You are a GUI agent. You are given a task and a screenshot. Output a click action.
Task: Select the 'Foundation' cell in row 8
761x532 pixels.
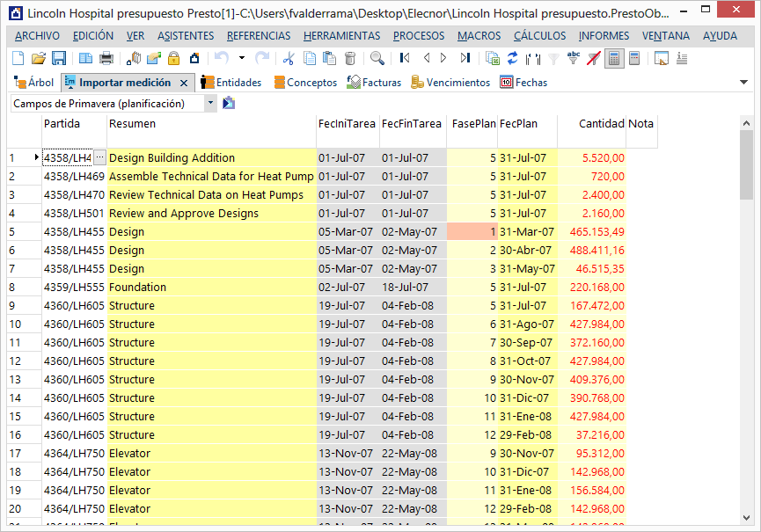(x=212, y=287)
